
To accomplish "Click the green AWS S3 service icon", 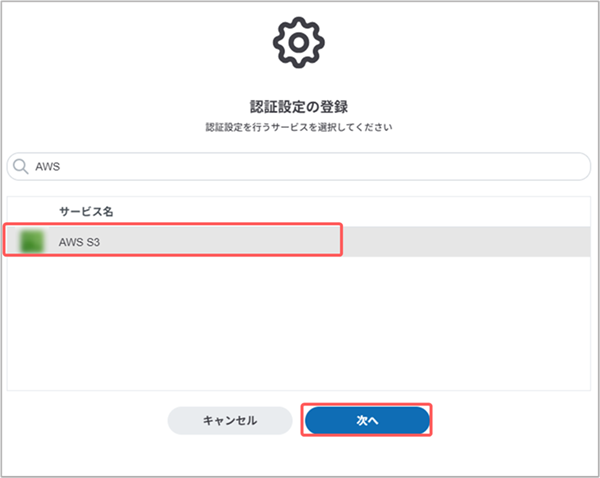I will pyautogui.click(x=32, y=240).
